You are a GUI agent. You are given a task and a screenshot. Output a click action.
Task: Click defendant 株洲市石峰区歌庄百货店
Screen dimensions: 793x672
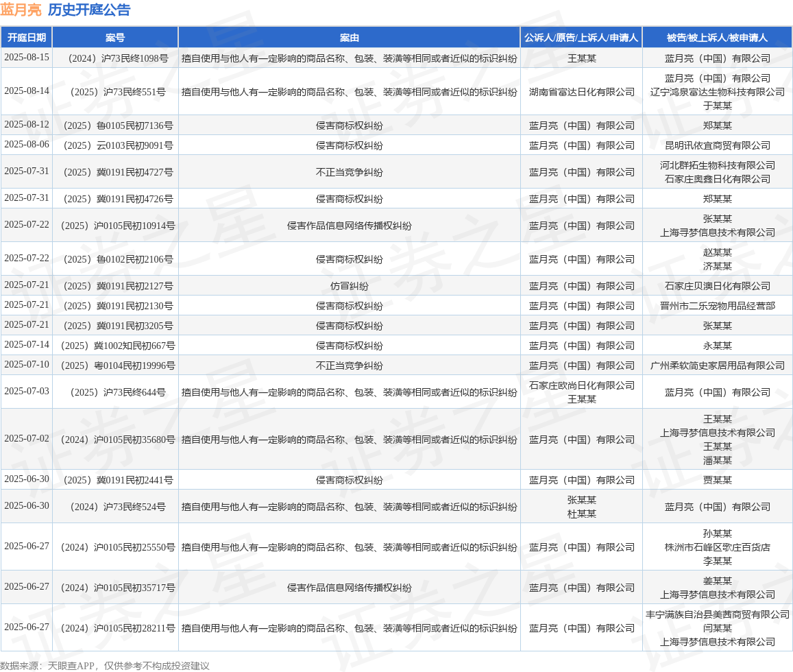point(717,547)
